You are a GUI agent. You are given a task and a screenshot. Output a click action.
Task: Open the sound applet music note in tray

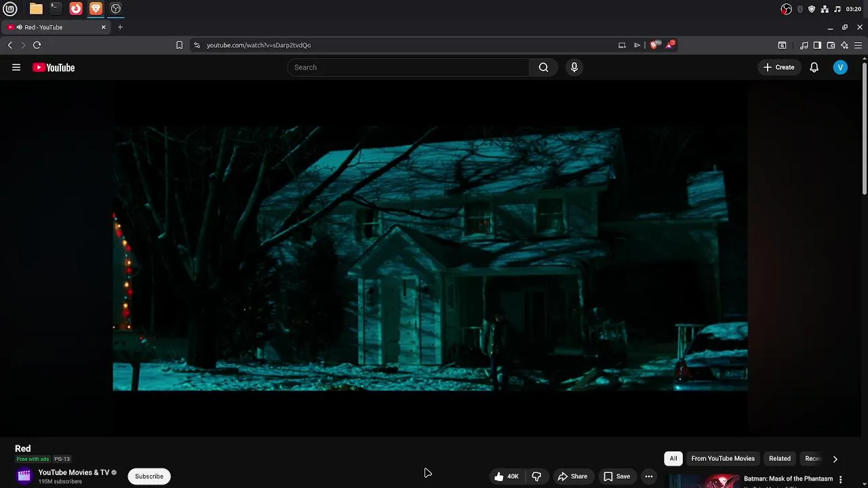[x=837, y=9]
